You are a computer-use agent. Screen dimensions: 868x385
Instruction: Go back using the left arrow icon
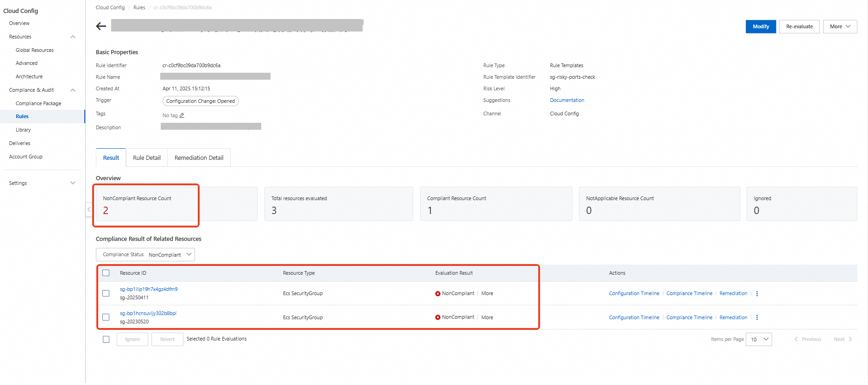click(101, 26)
